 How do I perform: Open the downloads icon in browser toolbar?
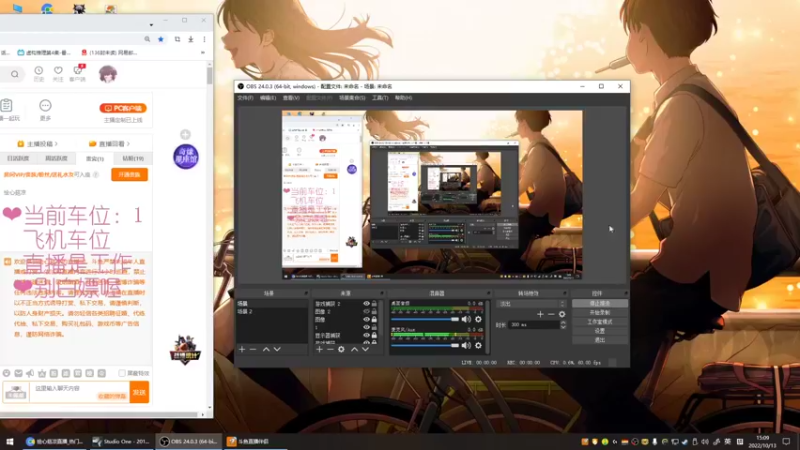tap(191, 39)
